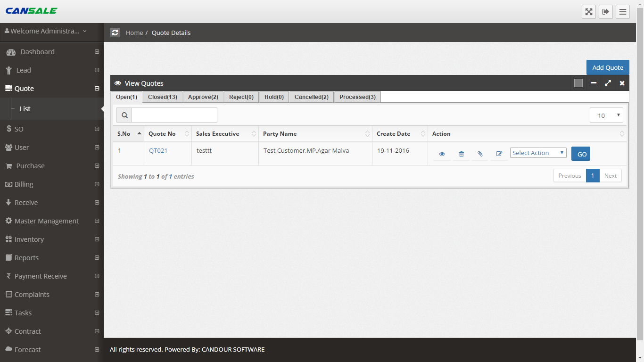Click the CANSALE logo
This screenshot has height=362, width=644.
coord(31,11)
